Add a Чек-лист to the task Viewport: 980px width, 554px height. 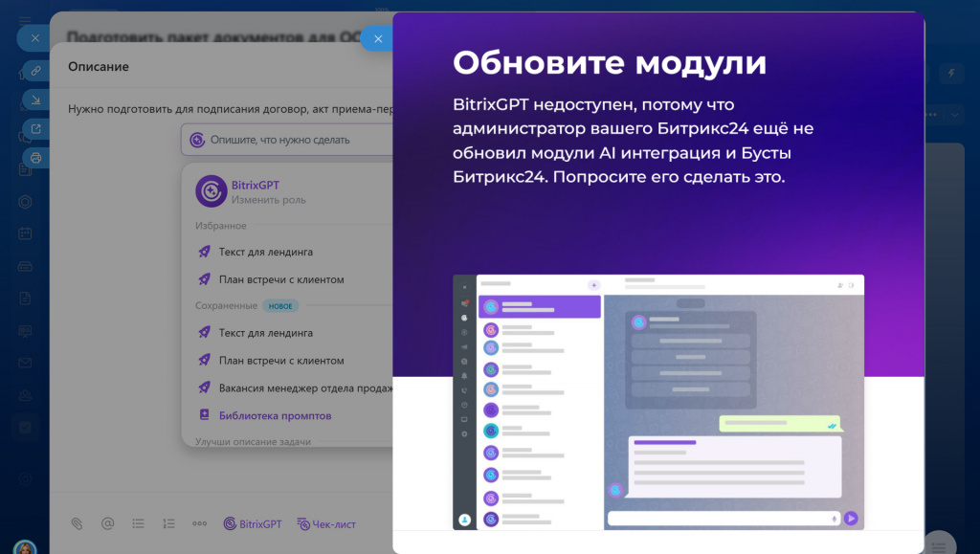click(x=327, y=523)
